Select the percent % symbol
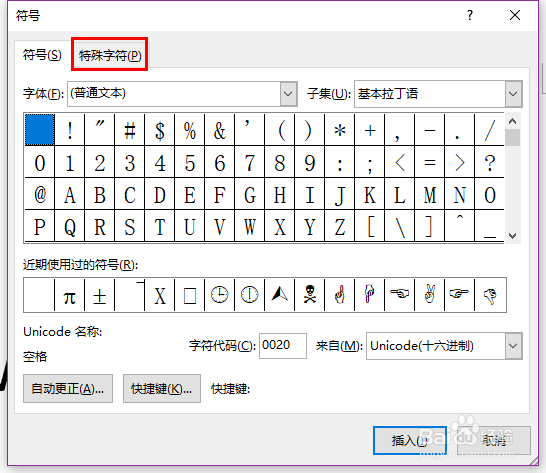Screen dimensions: 546x473 [189, 130]
